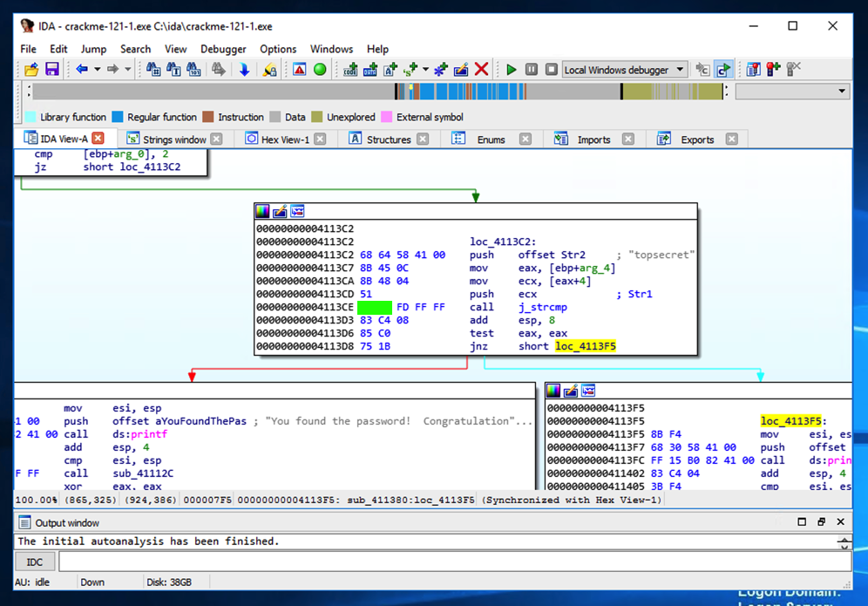The image size is (868, 606).
Task: Expand the back arrow history dropdown
Action: [97, 70]
